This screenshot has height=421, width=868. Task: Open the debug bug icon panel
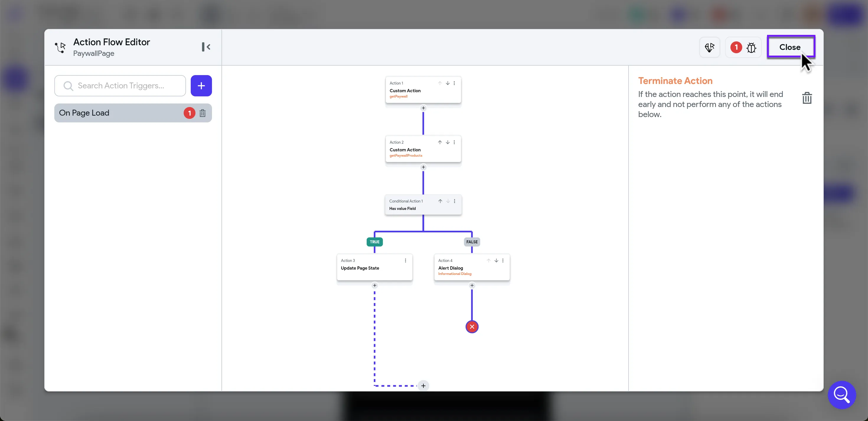pos(751,48)
